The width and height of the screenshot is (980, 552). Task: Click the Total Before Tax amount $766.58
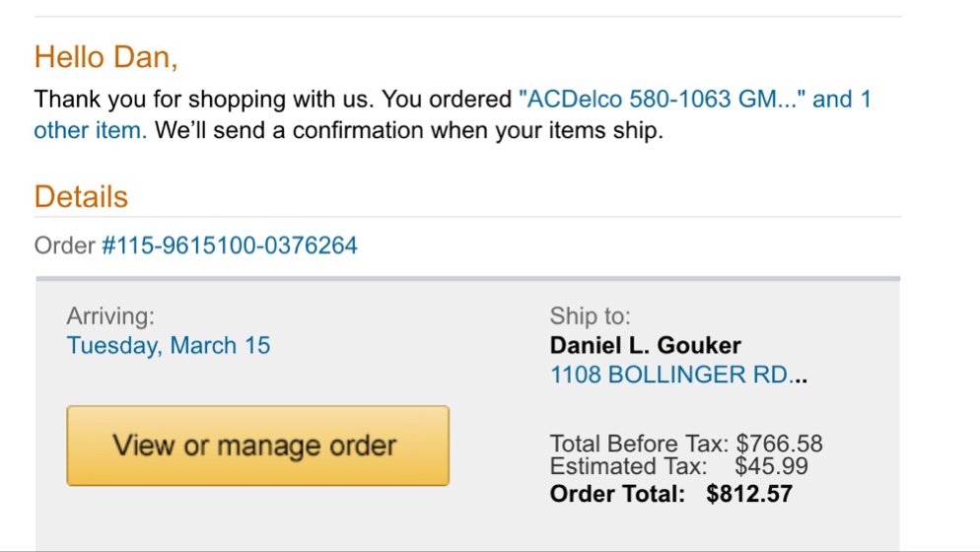point(779,444)
